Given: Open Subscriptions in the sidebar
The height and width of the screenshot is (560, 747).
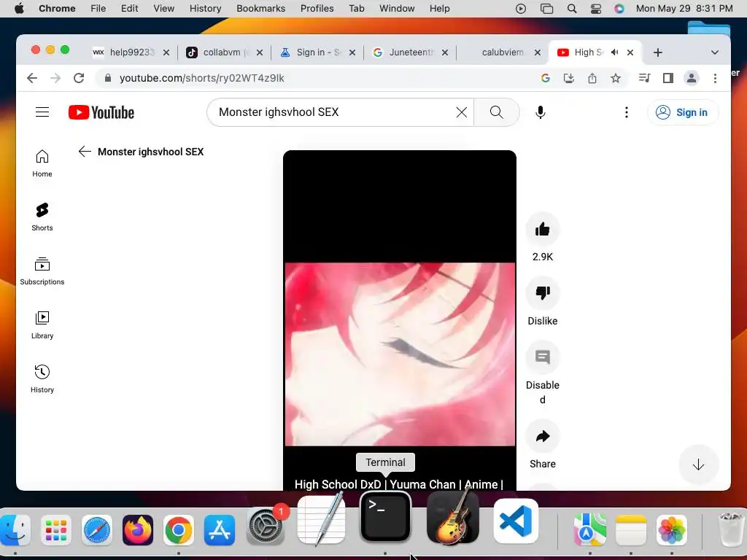Looking at the screenshot, I should [42, 271].
